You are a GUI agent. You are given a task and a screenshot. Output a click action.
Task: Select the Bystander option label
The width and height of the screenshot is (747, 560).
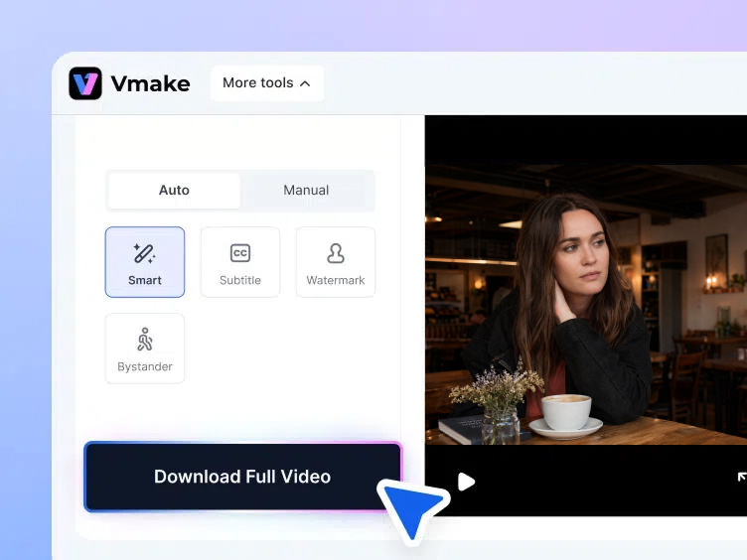tap(145, 366)
